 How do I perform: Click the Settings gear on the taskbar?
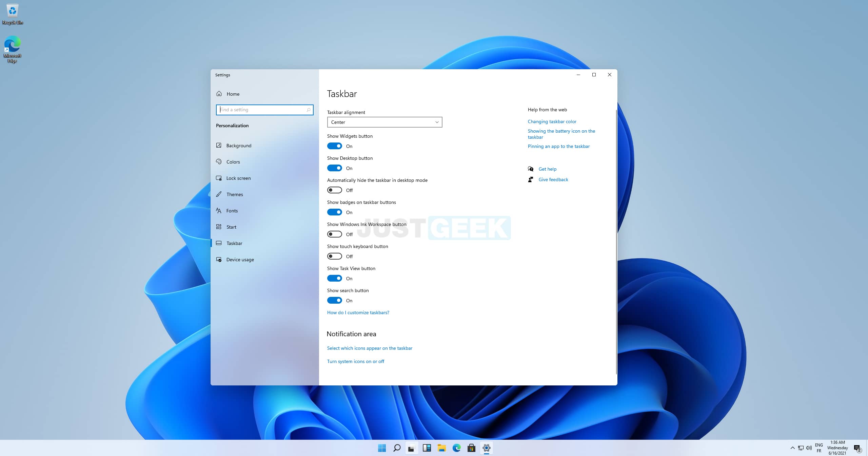click(x=486, y=448)
